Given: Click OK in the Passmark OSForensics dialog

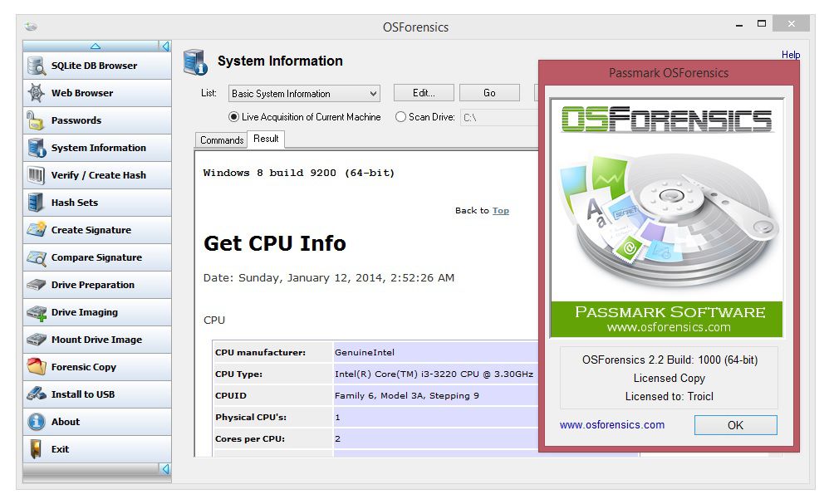Looking at the screenshot, I should [x=735, y=425].
